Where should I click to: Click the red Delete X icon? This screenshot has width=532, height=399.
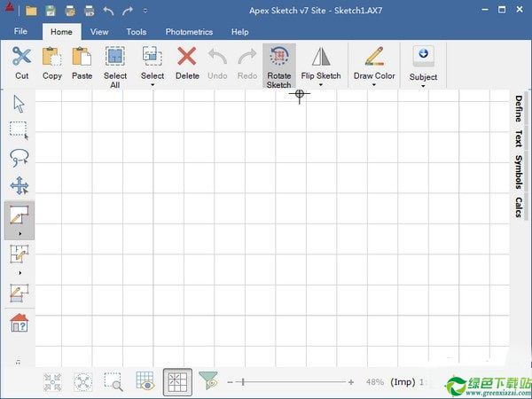tap(187, 58)
